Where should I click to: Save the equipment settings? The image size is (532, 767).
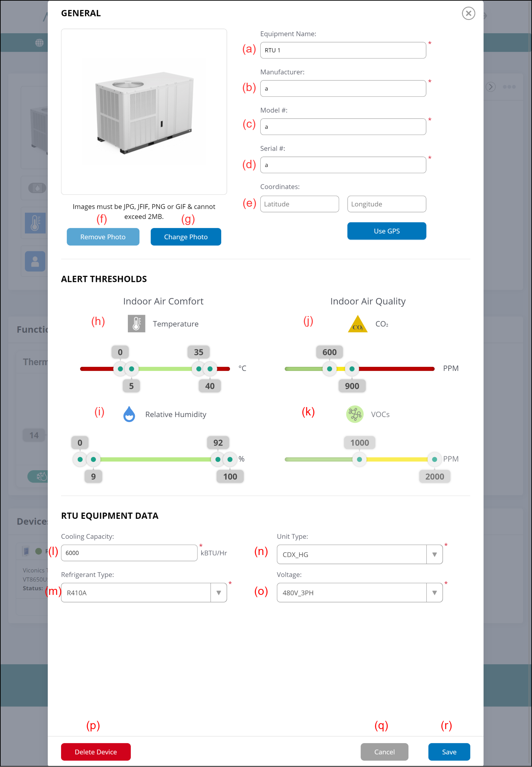tap(449, 752)
